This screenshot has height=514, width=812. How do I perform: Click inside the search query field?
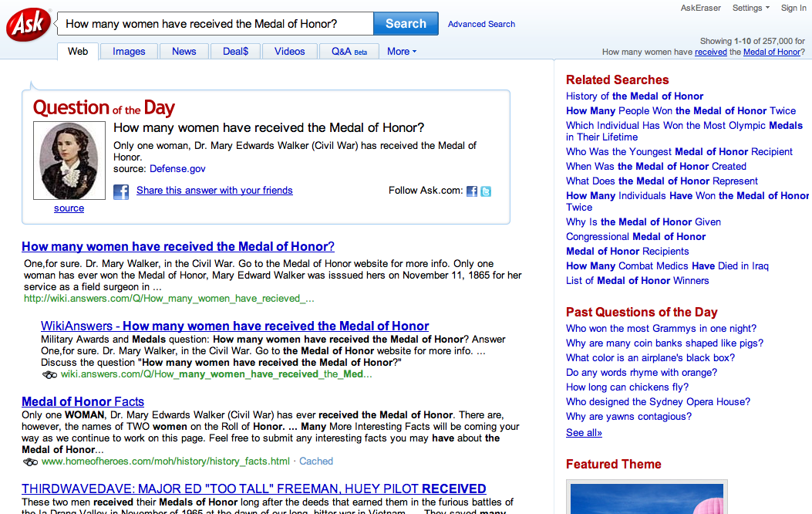tap(216, 24)
